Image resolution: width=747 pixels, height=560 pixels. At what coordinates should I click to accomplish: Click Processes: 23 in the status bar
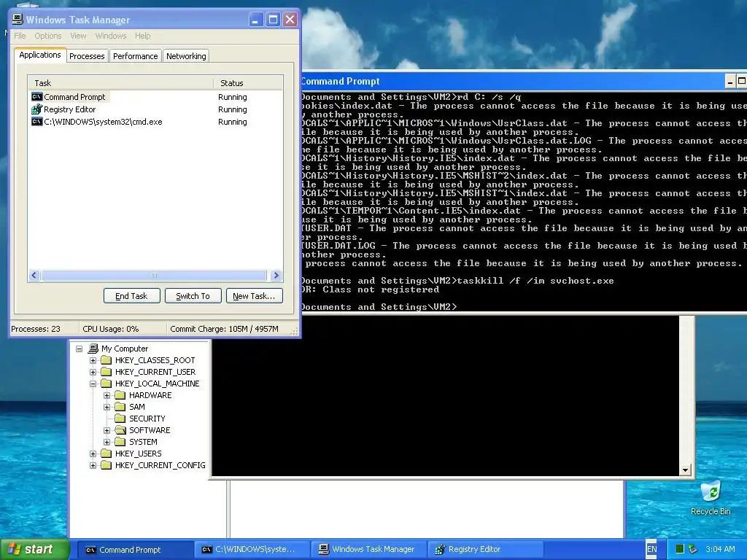point(36,329)
